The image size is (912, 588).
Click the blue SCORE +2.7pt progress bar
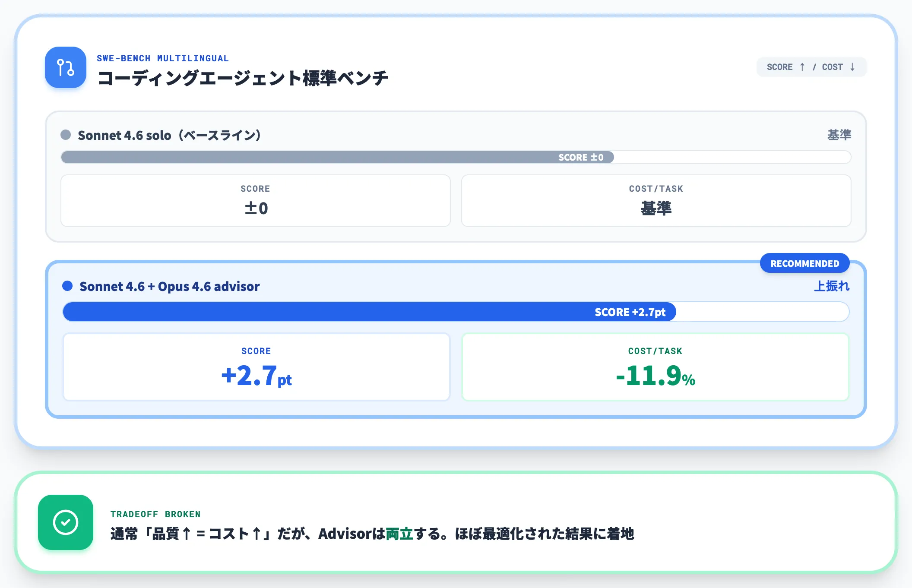(x=369, y=312)
